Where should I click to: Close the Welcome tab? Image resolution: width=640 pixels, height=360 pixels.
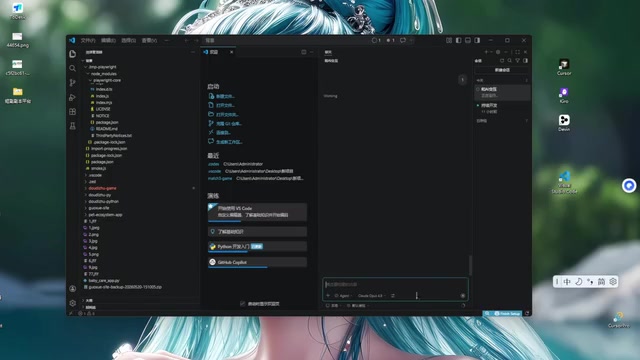231,52
